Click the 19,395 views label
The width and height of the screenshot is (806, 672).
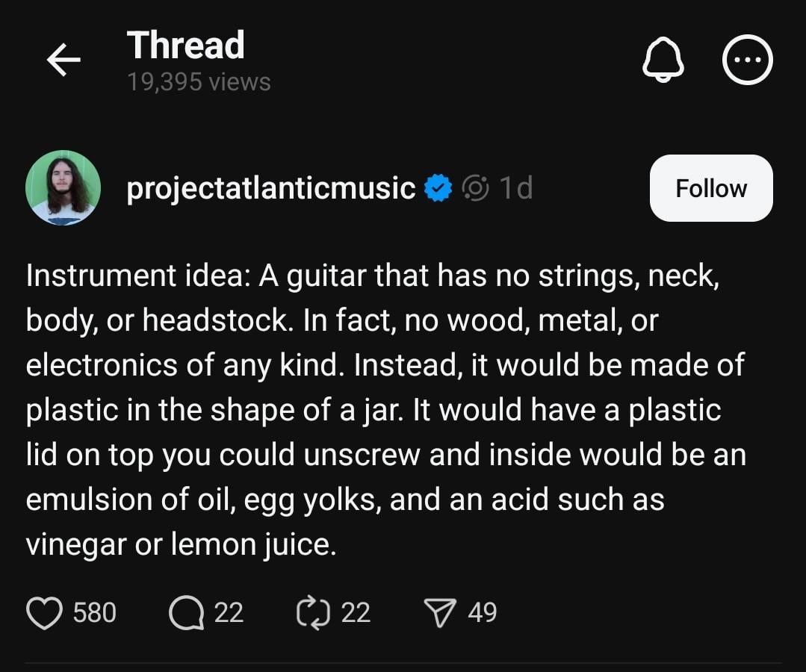(199, 81)
